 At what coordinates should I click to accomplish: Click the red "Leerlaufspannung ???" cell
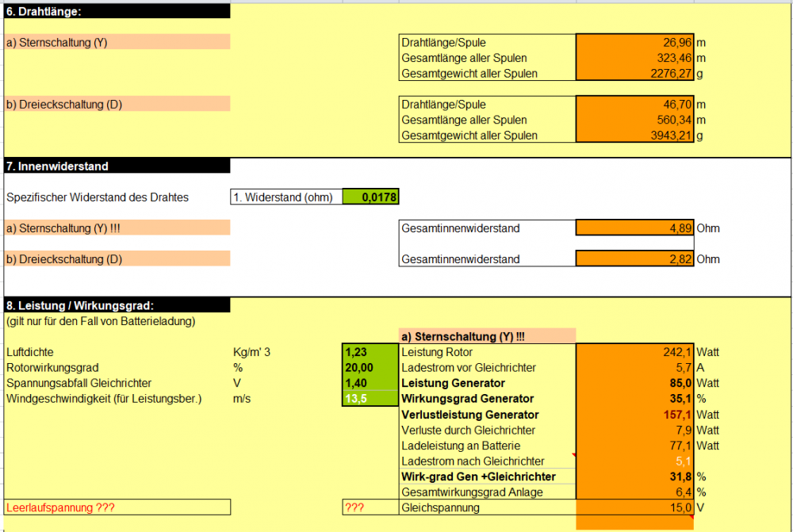[x=117, y=507]
